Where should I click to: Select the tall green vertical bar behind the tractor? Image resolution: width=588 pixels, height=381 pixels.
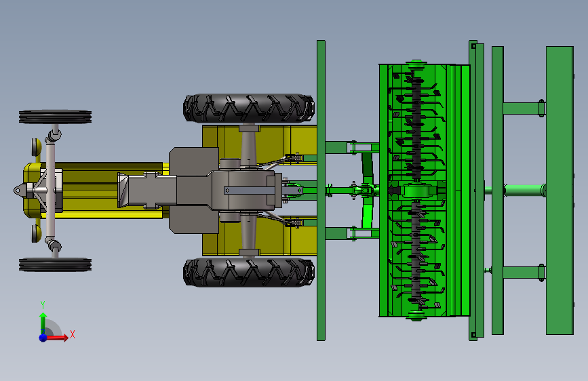pyautogui.click(x=321, y=190)
